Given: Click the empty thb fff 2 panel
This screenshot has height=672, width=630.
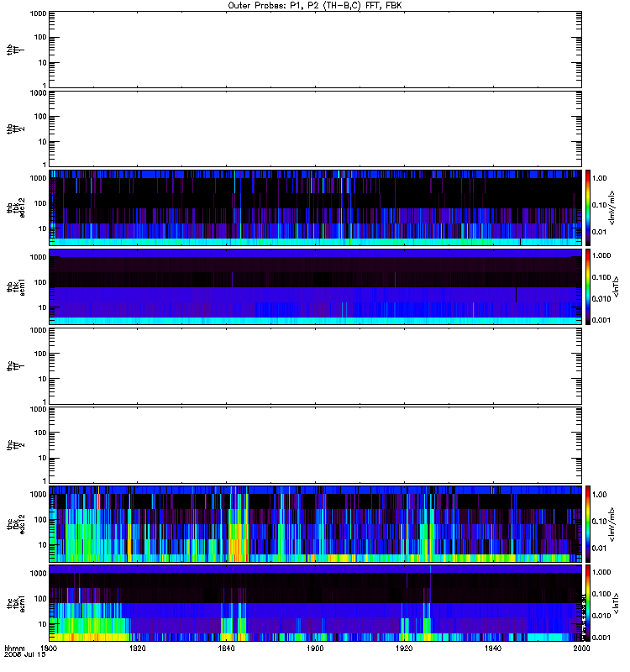Looking at the screenshot, I should [315, 129].
